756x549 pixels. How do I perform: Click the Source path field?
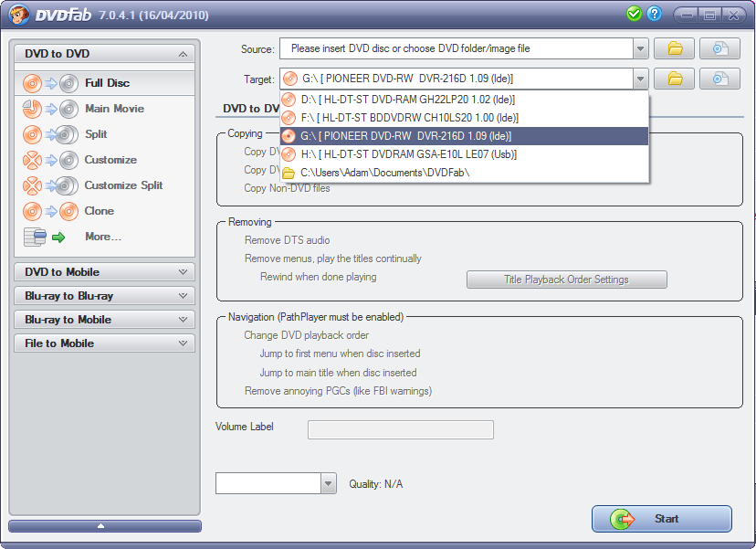(457, 48)
